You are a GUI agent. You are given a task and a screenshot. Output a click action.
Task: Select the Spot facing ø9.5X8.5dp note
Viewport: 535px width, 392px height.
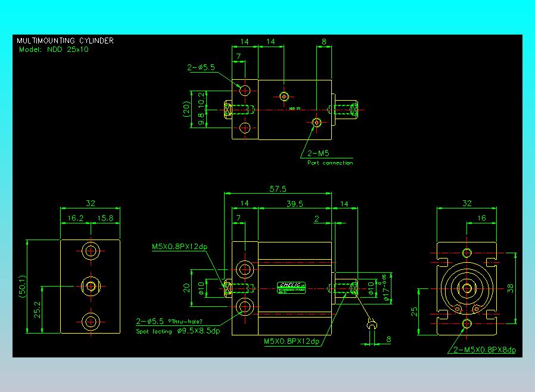(x=178, y=331)
